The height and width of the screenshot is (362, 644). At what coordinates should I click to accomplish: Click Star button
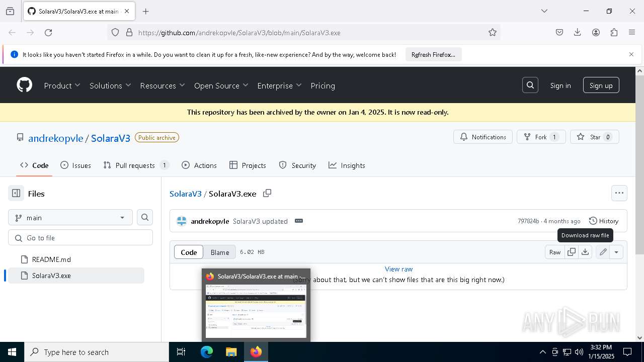pyautogui.click(x=595, y=137)
